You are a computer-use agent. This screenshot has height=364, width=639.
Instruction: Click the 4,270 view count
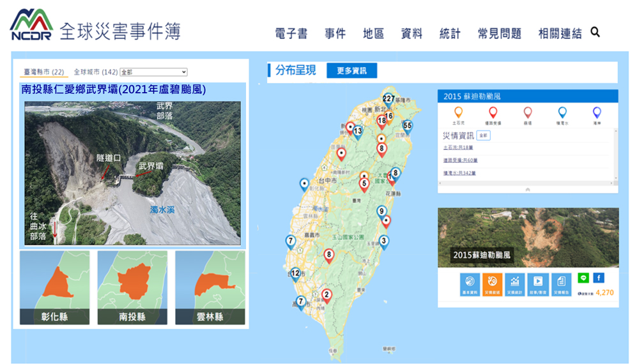(x=604, y=292)
